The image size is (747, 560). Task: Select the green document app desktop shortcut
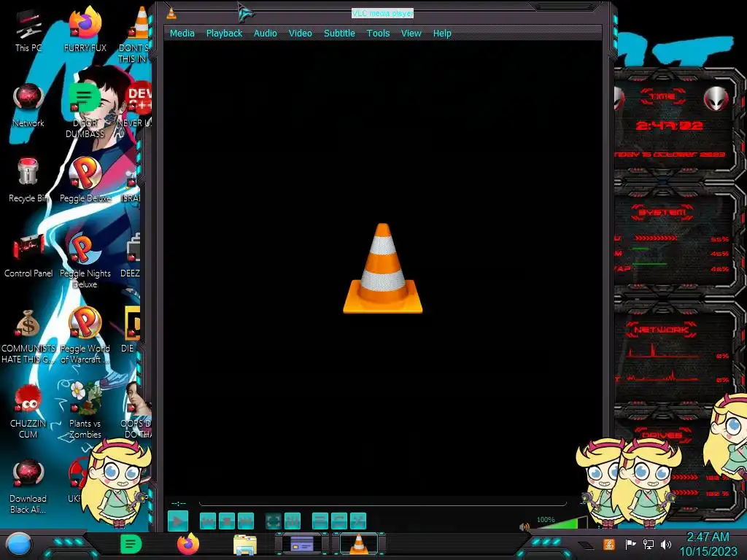click(x=85, y=109)
